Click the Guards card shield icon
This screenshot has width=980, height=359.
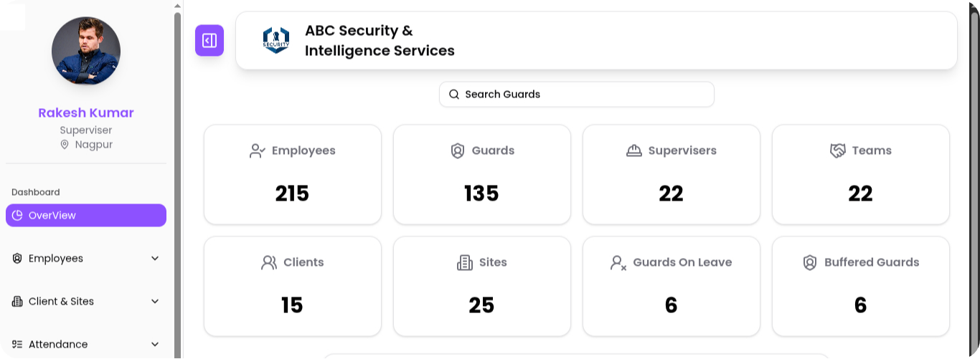pos(457,151)
